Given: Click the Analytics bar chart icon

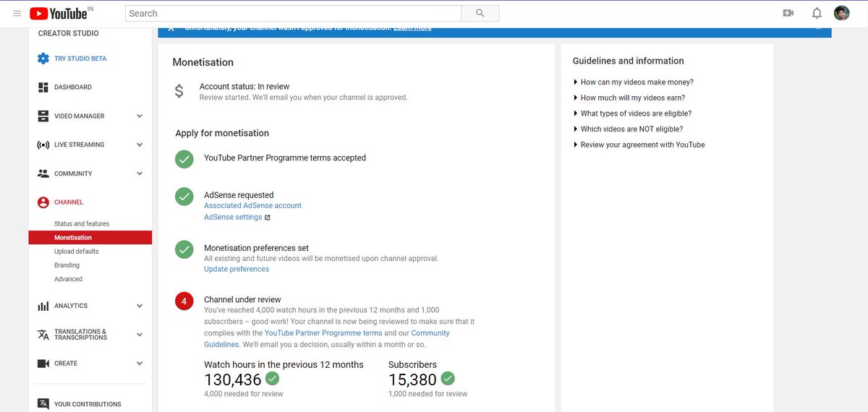Looking at the screenshot, I should 43,306.
